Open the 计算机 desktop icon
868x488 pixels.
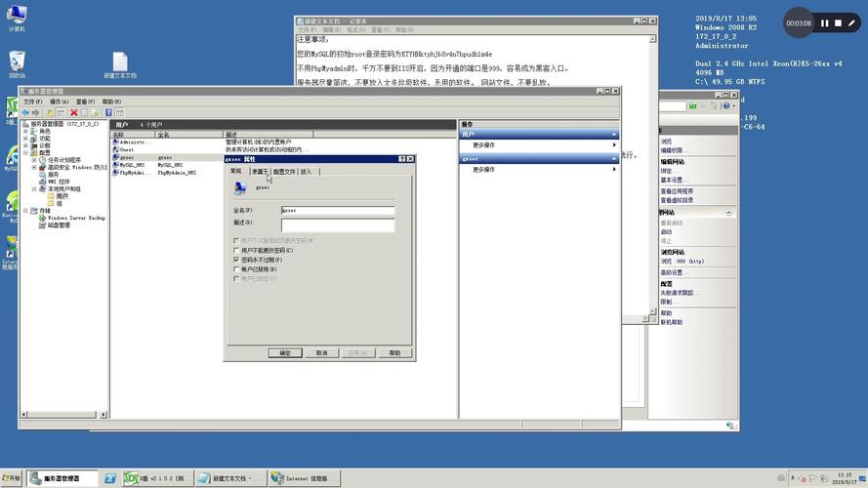pyautogui.click(x=17, y=17)
